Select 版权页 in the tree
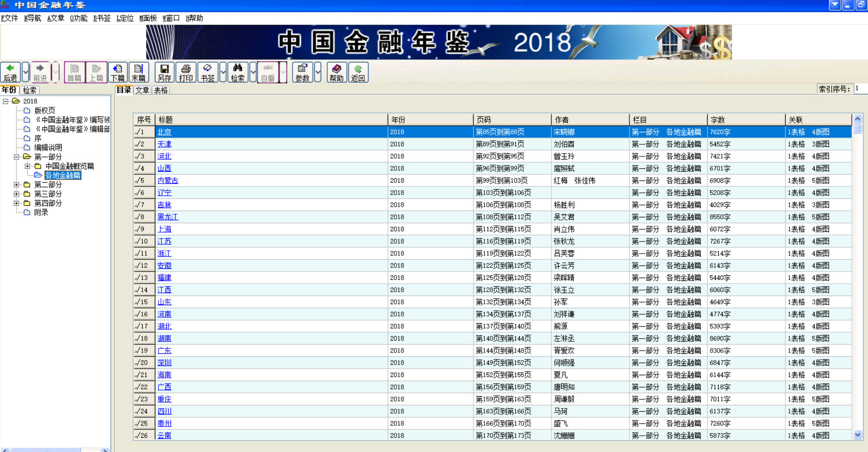This screenshot has width=868, height=452. click(45, 111)
